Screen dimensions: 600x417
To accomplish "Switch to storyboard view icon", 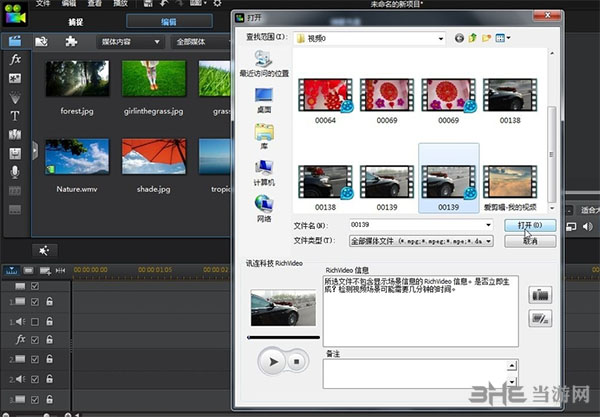I will (x=28, y=270).
